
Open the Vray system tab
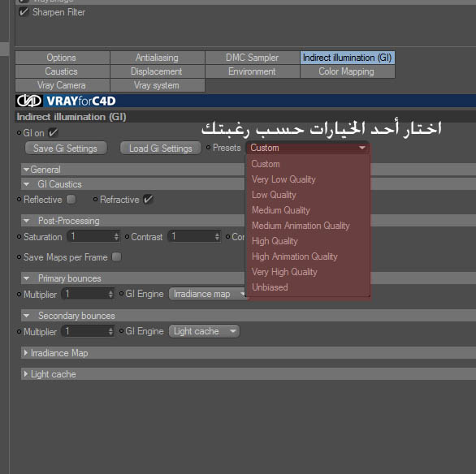(x=158, y=85)
